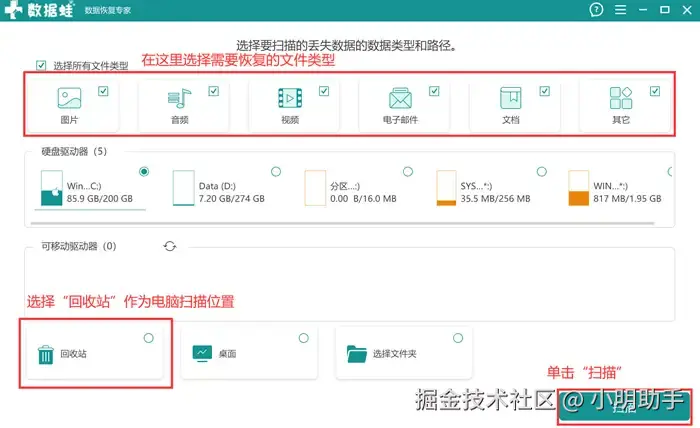Click the 可移动驱动器 (0) heading

79,246
